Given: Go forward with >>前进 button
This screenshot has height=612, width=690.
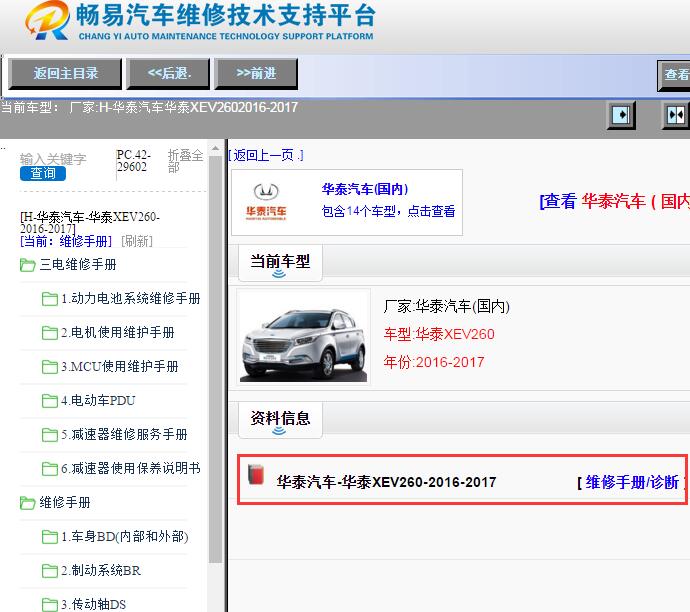Looking at the screenshot, I should [x=256, y=73].
